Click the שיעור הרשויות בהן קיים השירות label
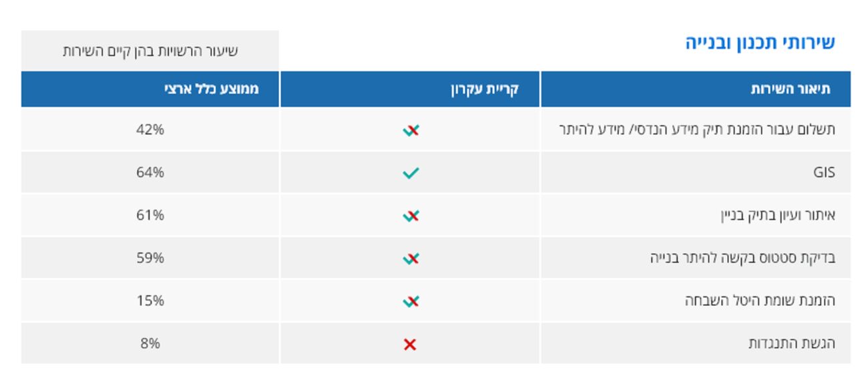 coord(150,51)
